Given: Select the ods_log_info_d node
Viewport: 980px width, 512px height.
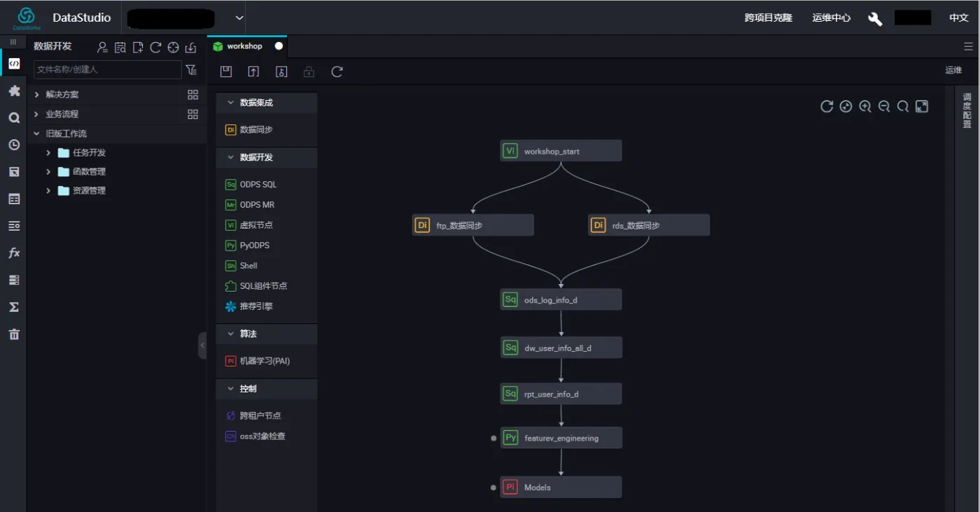Looking at the screenshot, I should click(x=561, y=299).
